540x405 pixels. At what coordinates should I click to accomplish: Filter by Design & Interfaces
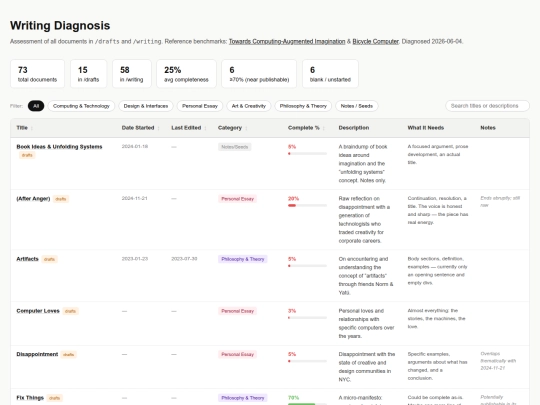coord(146,106)
